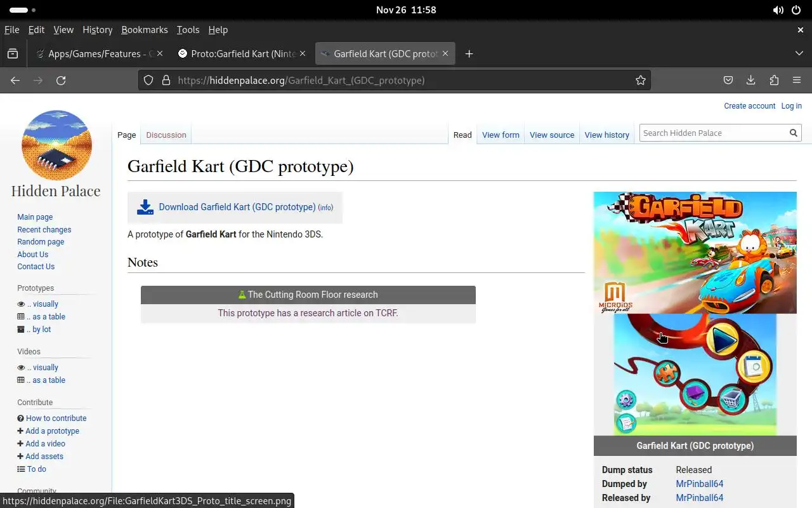Open the Help menu

pos(218,30)
